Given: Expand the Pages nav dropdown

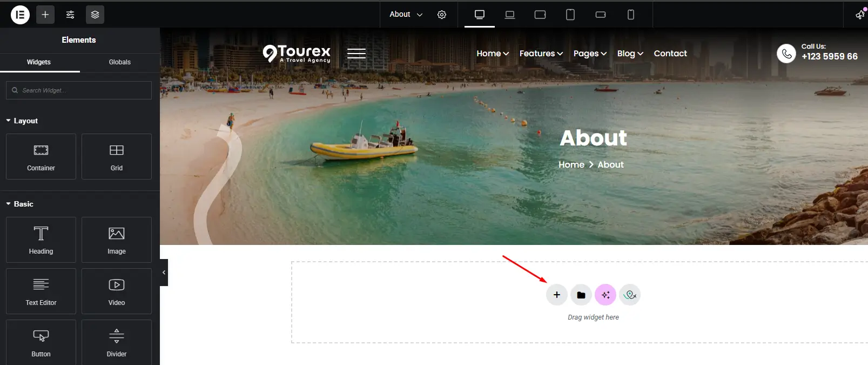Looking at the screenshot, I should (x=590, y=54).
